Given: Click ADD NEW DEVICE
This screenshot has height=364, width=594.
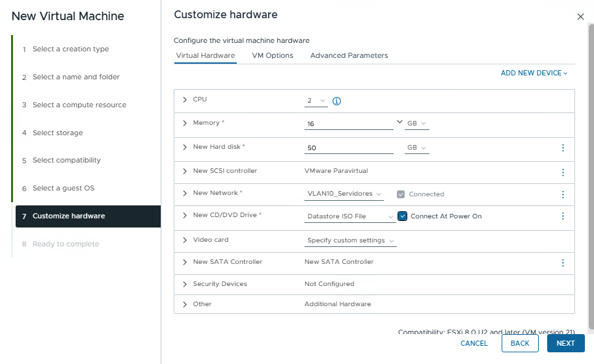Looking at the screenshot, I should click(533, 73).
